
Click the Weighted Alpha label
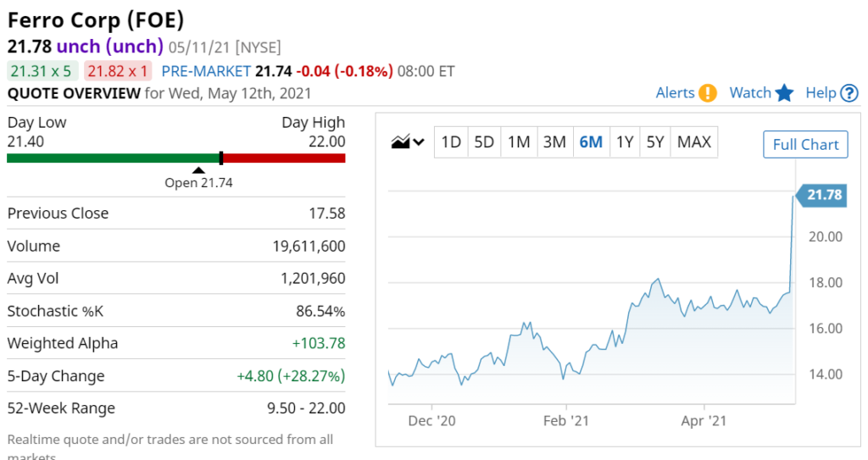[63, 344]
